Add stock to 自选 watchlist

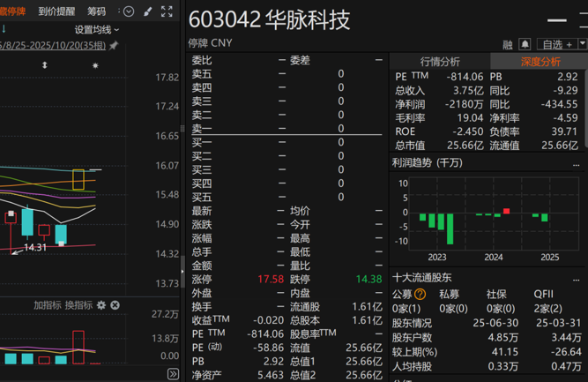point(557,44)
